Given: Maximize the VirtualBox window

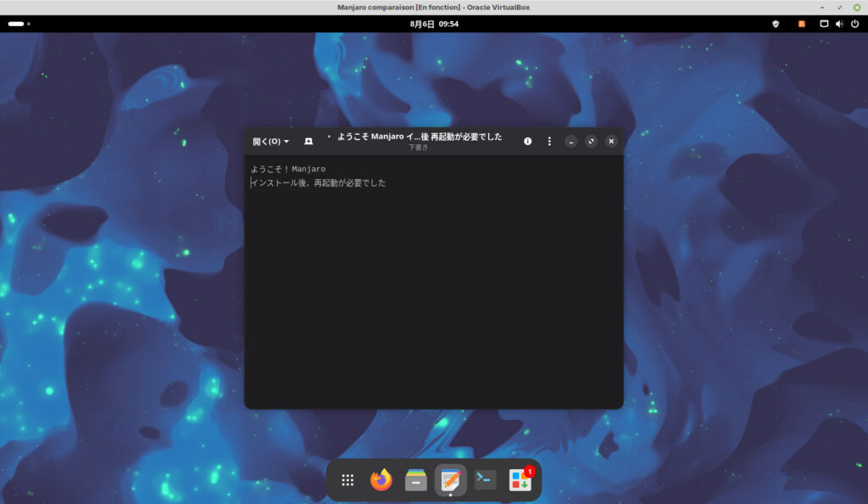Looking at the screenshot, I should (x=839, y=7).
